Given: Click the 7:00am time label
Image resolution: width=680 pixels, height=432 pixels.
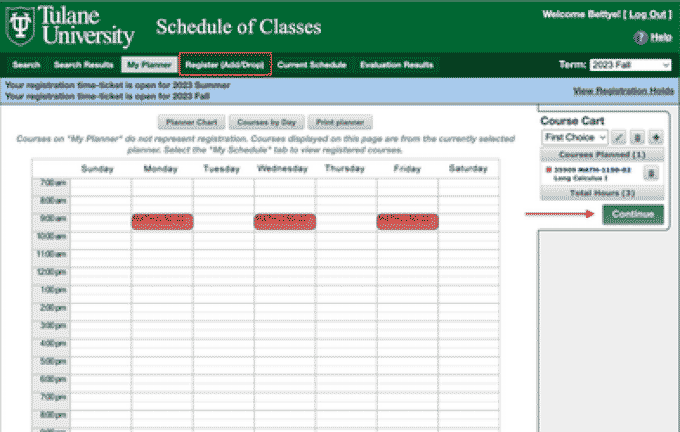Looking at the screenshot, I should [53, 183].
